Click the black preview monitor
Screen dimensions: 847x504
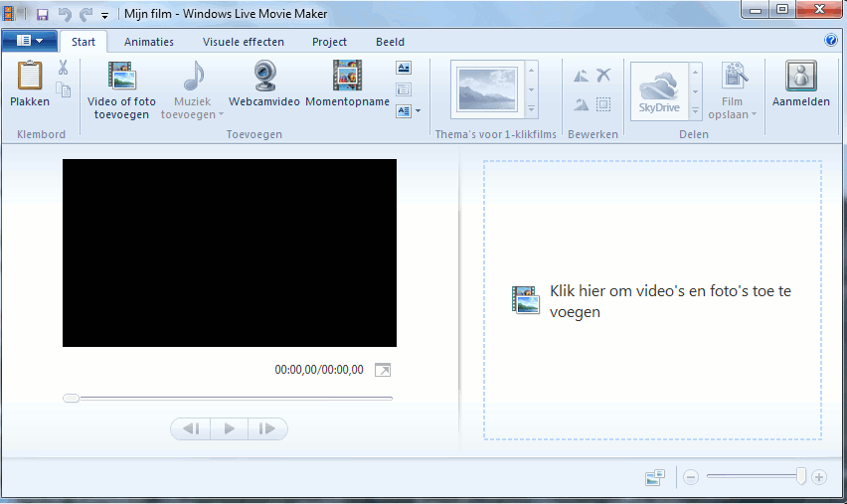point(230,252)
